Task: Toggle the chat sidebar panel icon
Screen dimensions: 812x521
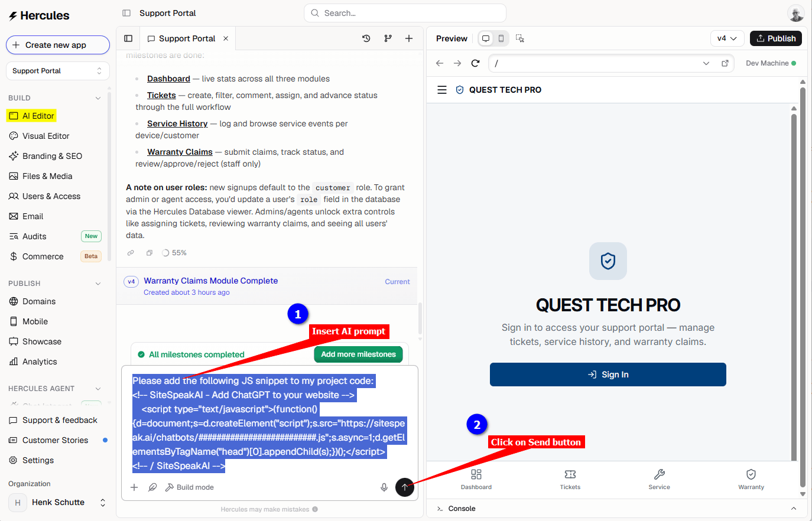Action: click(128, 38)
